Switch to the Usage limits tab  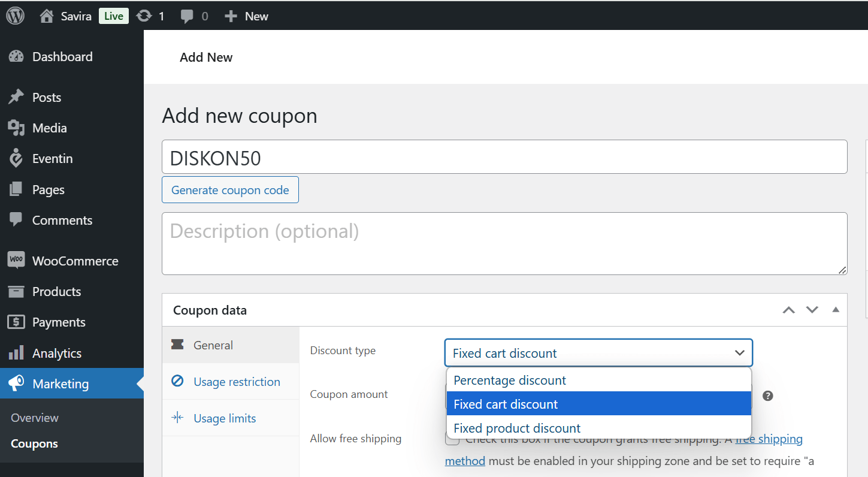click(x=224, y=418)
